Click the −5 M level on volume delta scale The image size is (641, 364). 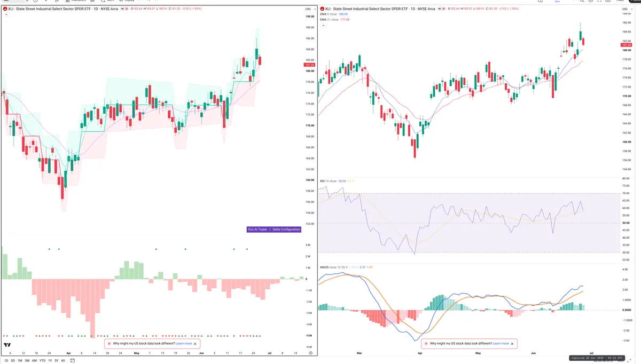coord(309,336)
